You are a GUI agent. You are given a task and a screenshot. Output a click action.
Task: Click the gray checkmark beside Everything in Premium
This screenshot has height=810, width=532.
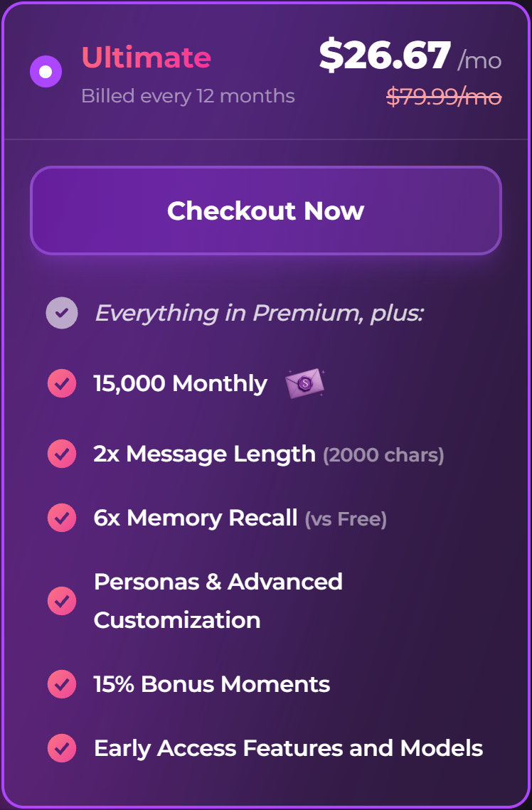click(x=62, y=313)
